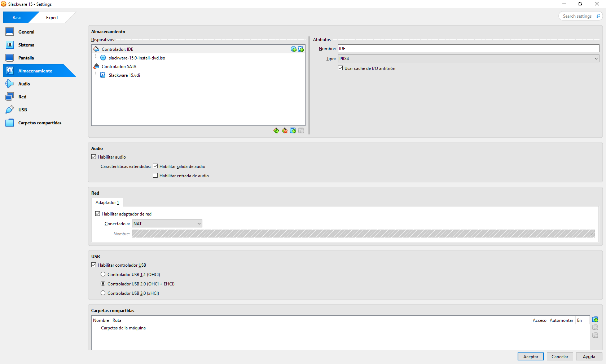Open the Sistema settings section

40,45
